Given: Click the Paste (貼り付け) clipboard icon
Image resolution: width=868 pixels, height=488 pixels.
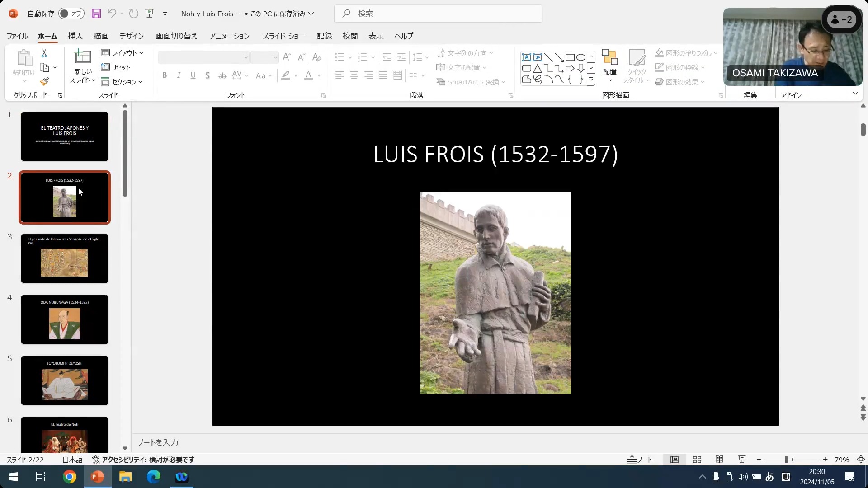Looking at the screenshot, I should click(x=24, y=58).
